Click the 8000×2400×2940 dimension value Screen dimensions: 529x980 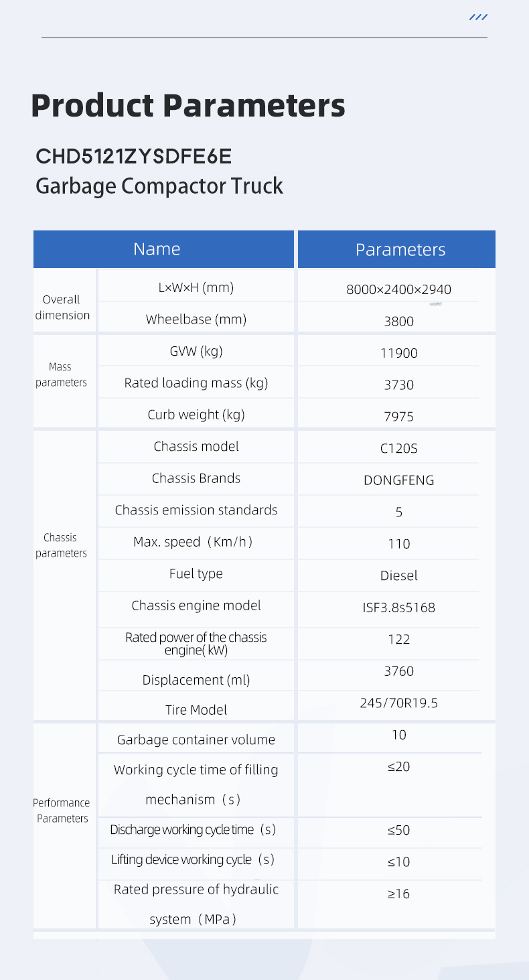point(398,290)
